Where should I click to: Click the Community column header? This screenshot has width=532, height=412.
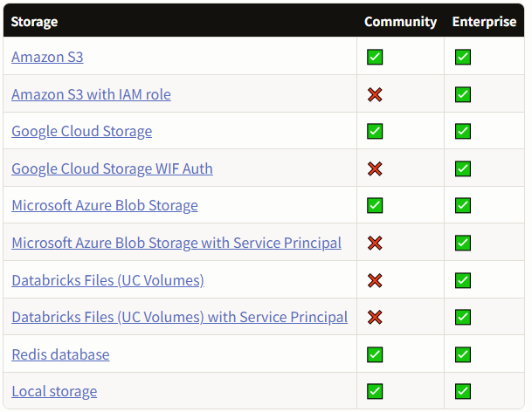point(400,22)
